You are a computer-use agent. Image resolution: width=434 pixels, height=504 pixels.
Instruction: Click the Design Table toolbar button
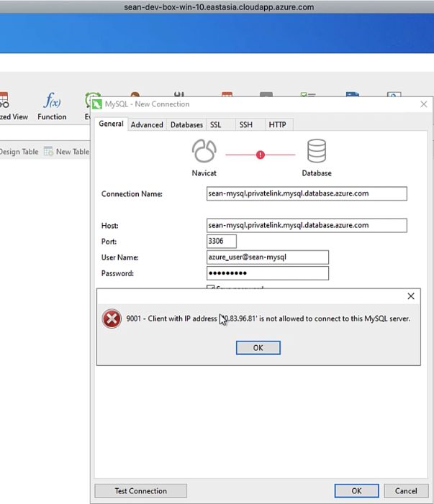coord(19,152)
